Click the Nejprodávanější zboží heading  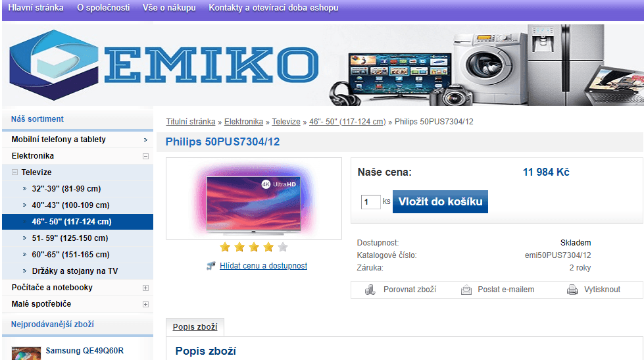[53, 324]
